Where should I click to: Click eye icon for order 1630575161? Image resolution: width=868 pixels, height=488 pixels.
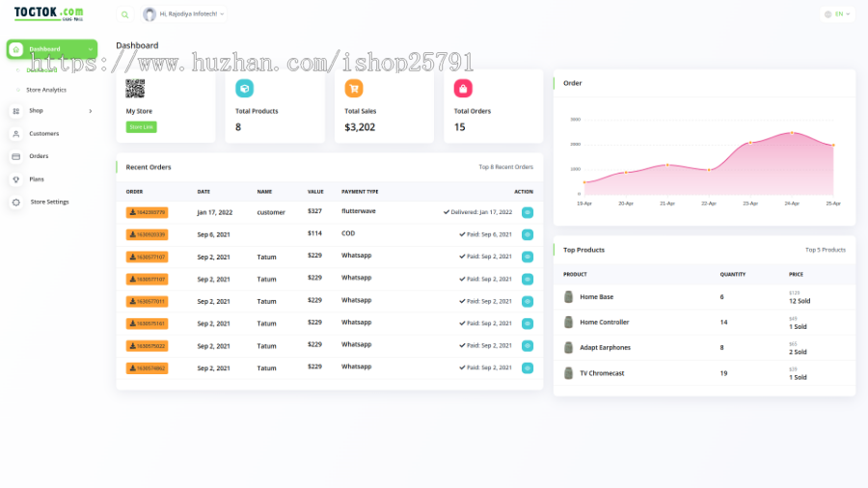tap(528, 324)
